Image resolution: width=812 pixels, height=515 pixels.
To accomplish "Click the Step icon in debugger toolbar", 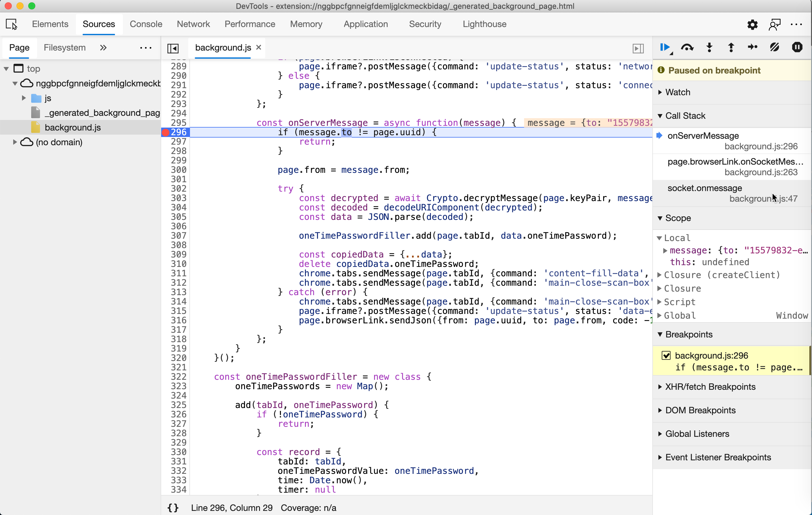I will [752, 48].
